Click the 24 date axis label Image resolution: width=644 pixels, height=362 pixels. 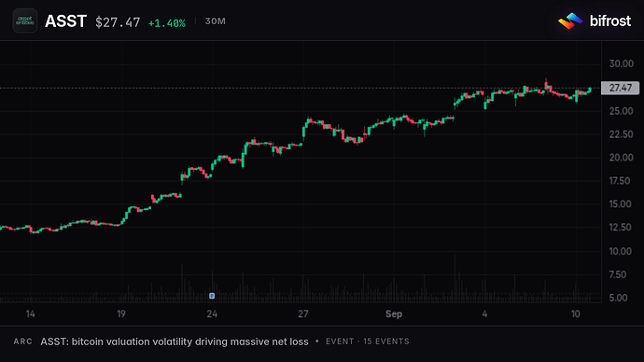coord(212,314)
